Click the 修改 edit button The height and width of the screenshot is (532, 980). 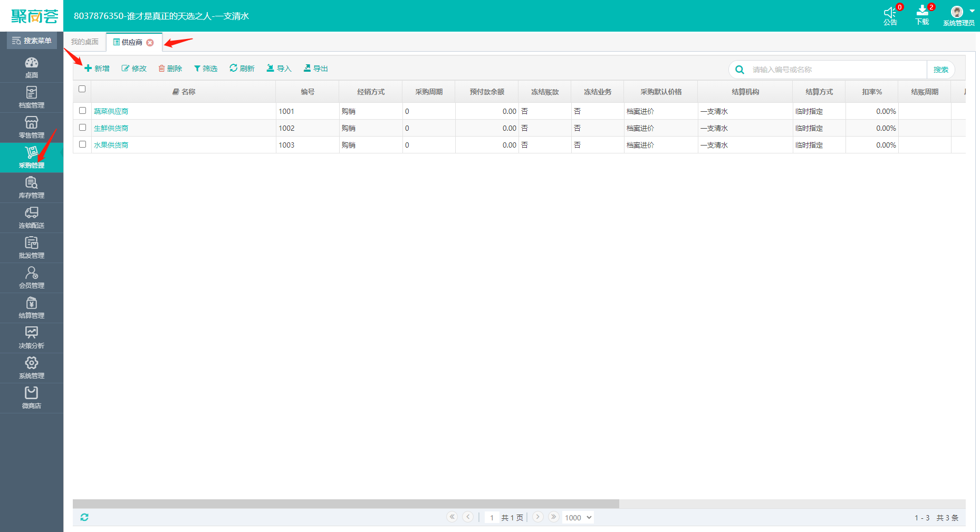[x=134, y=69]
